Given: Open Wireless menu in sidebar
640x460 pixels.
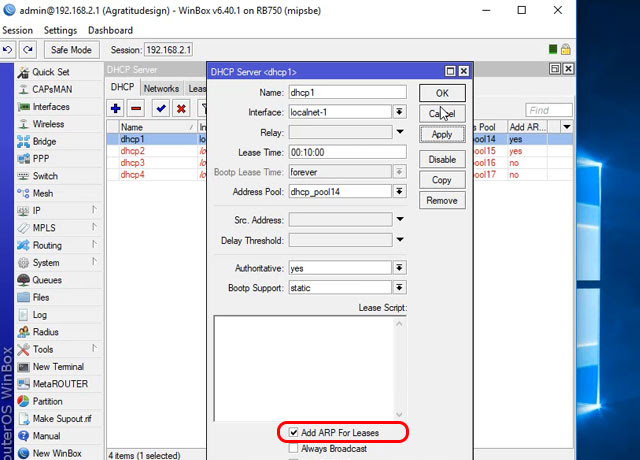Looking at the screenshot, I should [48, 124].
